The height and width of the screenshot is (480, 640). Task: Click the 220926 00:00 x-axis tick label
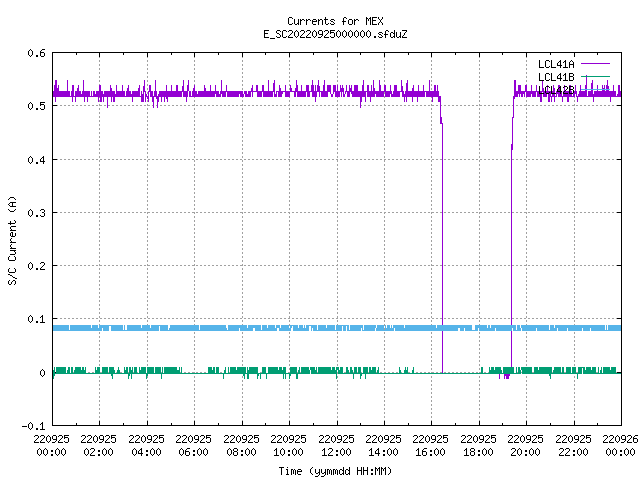pos(620,446)
